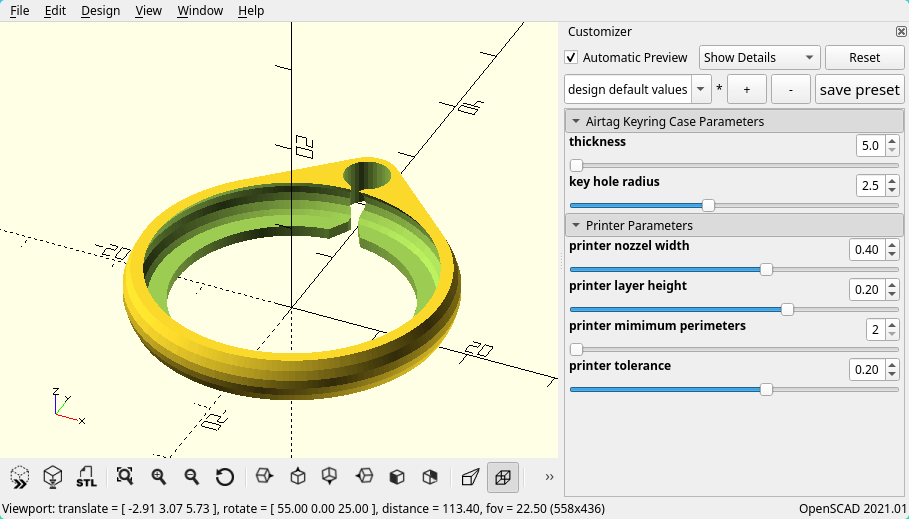This screenshot has height=519, width=909.
Task: Open the Show Details dropdown
Action: pyautogui.click(x=760, y=58)
